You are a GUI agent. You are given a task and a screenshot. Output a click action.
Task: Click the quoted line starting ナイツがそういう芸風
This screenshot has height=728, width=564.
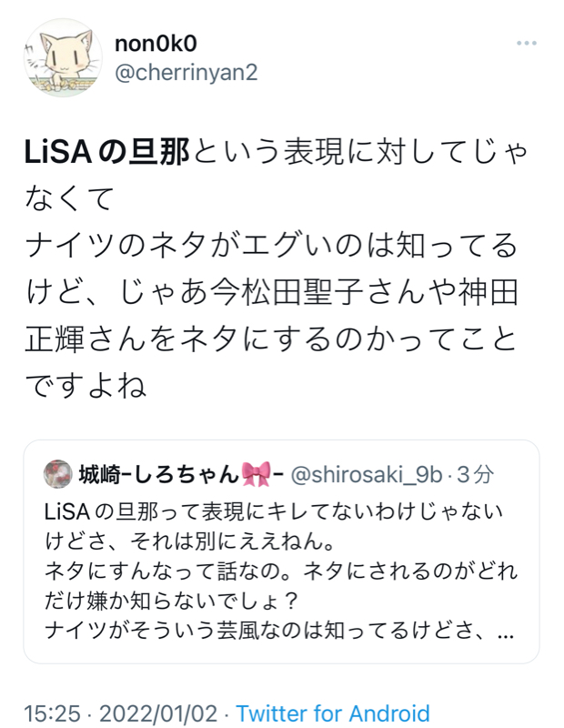pos(279,631)
